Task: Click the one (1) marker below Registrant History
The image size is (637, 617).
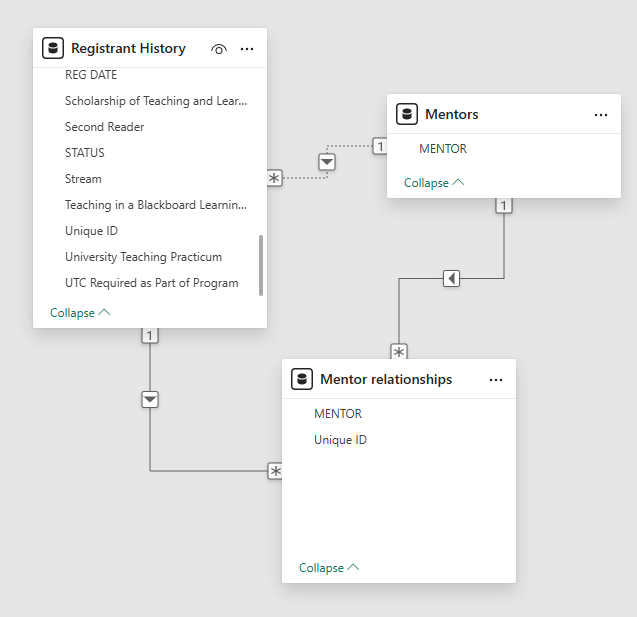Action: pos(150,336)
